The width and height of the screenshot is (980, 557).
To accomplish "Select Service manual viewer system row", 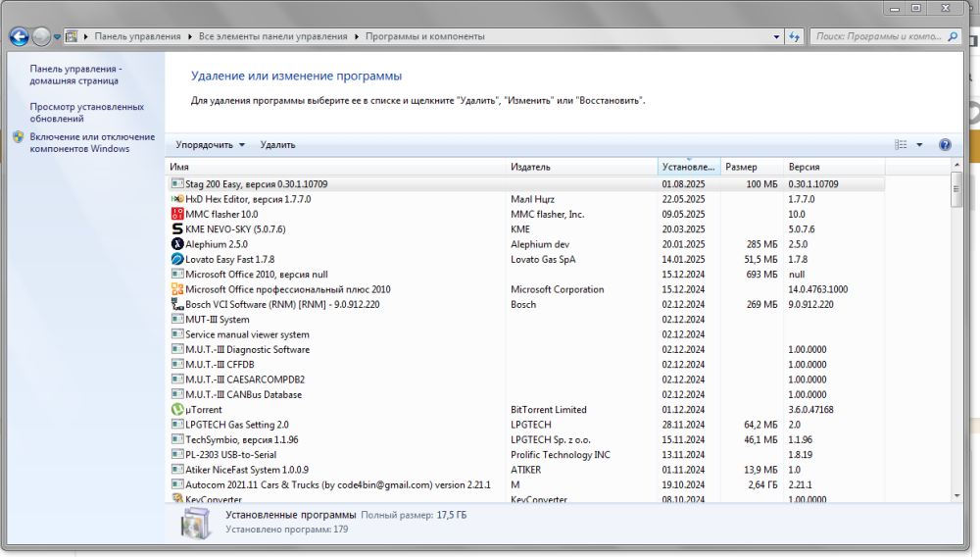I will [x=526, y=334].
